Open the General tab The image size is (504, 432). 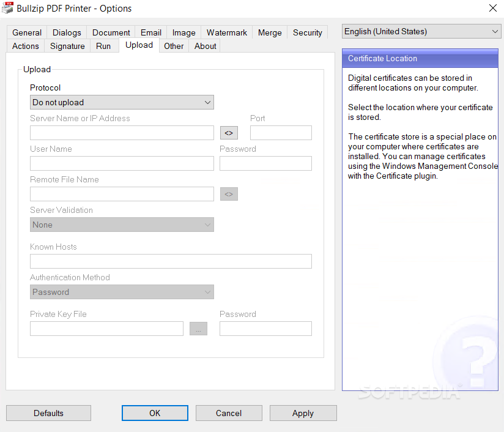click(27, 32)
